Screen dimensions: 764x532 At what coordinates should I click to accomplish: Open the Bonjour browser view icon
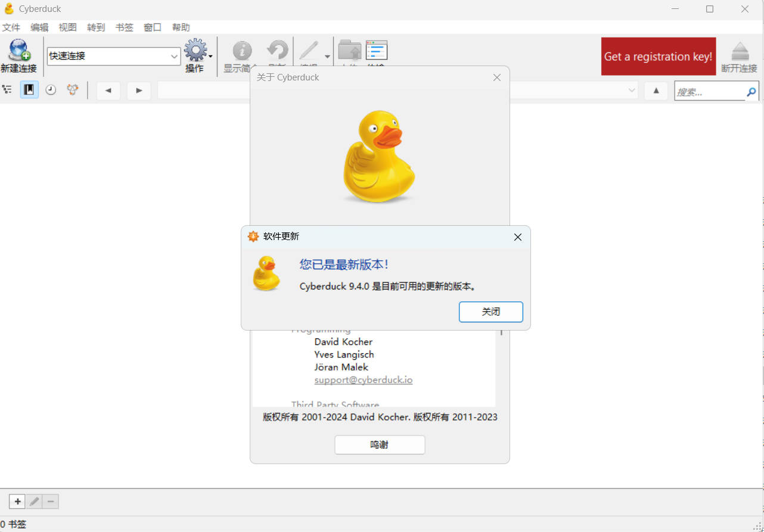(x=72, y=89)
